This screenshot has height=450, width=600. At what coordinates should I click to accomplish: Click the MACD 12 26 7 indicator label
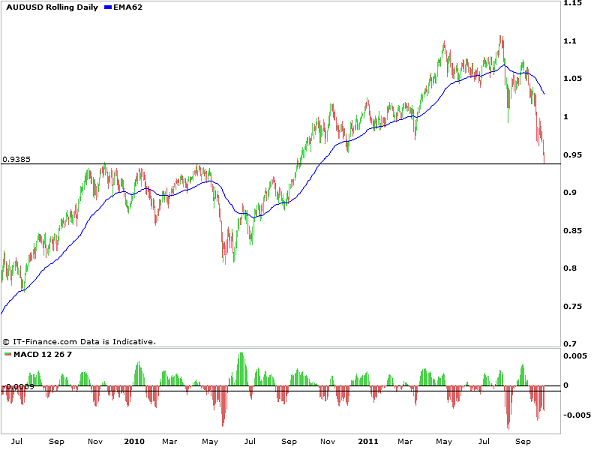pyautogui.click(x=42, y=354)
